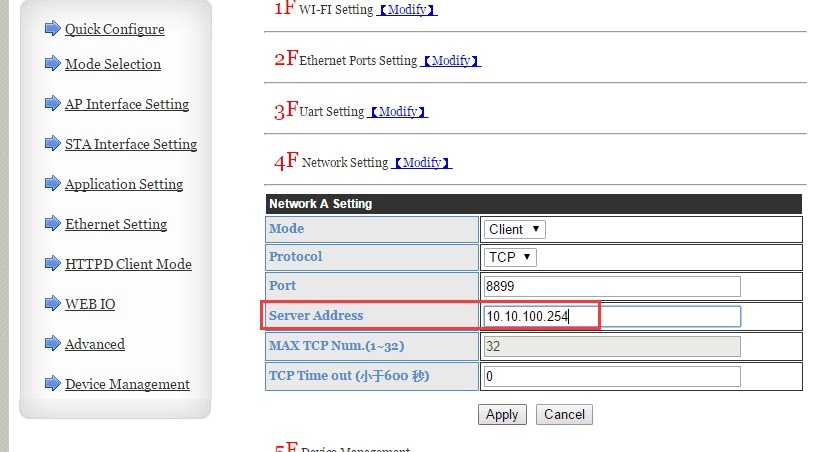Modify the Network Setting
825x452 pixels.
point(422,163)
